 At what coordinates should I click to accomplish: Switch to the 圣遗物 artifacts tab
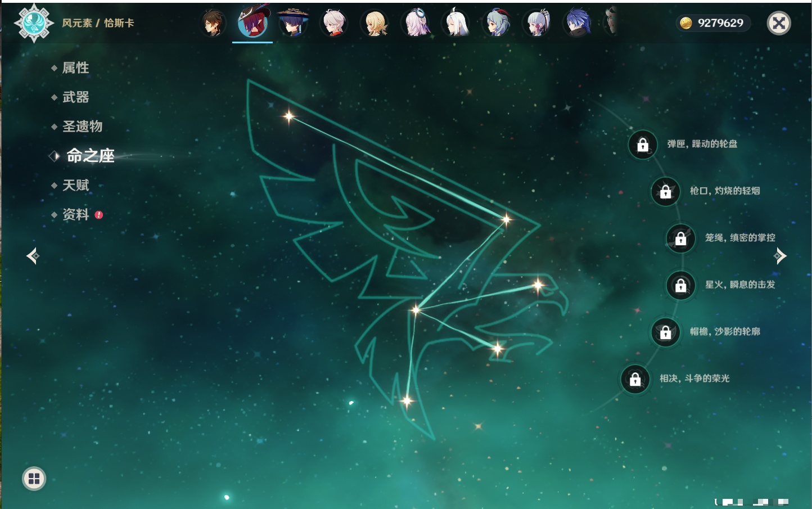[x=82, y=127]
